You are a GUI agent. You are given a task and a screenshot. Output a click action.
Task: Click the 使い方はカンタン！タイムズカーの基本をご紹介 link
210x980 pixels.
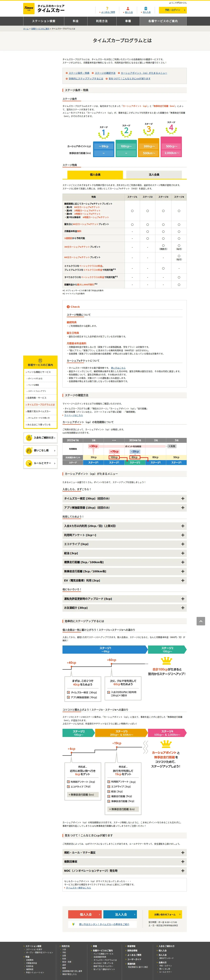click(x=104, y=924)
